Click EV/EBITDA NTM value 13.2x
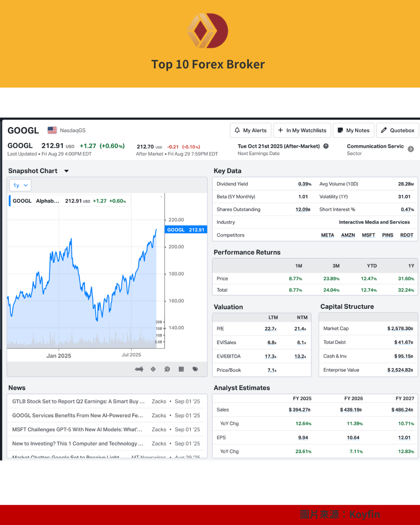Viewport: 420px width, 525px height. pyautogui.click(x=300, y=356)
